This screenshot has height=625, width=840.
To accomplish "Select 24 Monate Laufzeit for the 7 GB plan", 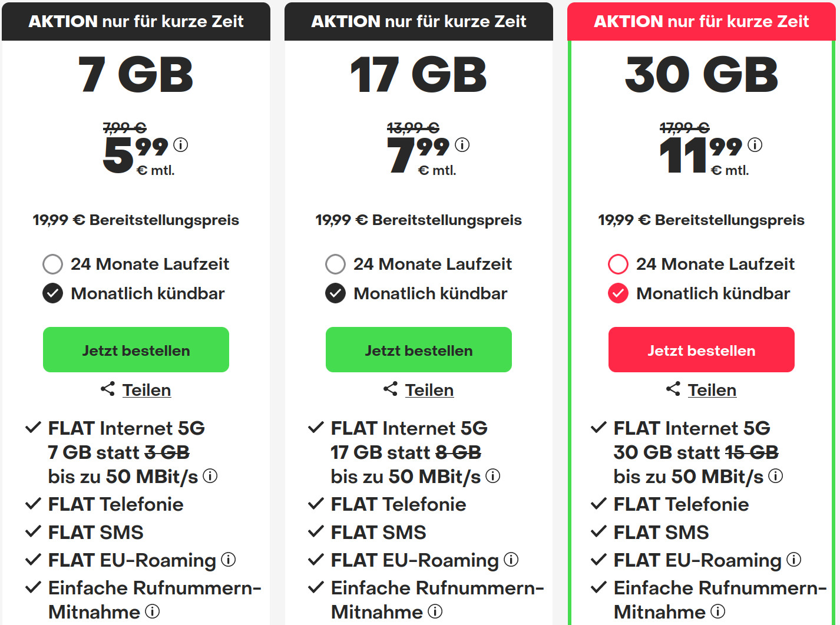I will [x=52, y=264].
